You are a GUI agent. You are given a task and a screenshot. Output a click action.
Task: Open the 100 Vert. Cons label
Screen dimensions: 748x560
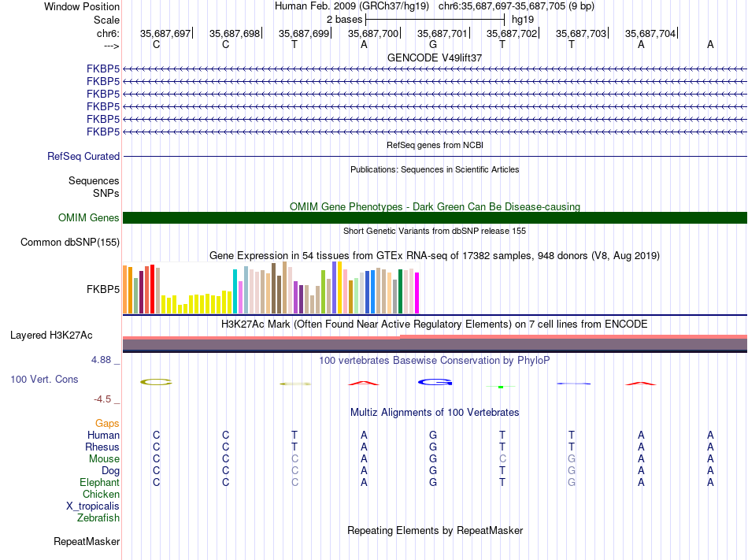coord(44,379)
